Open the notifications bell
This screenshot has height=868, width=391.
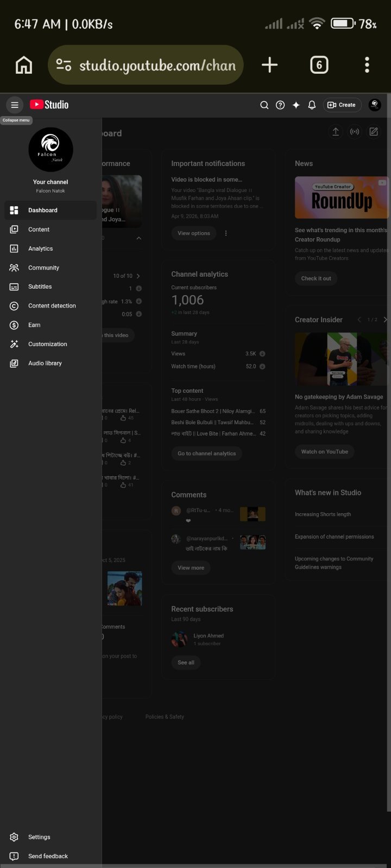[x=312, y=105]
